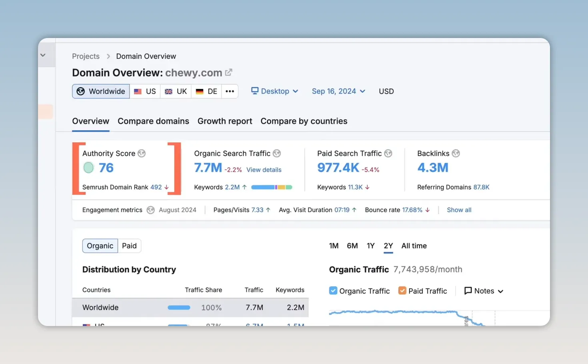The width and height of the screenshot is (588, 364).
Task: Click Show all engagement metrics
Action: point(459,210)
